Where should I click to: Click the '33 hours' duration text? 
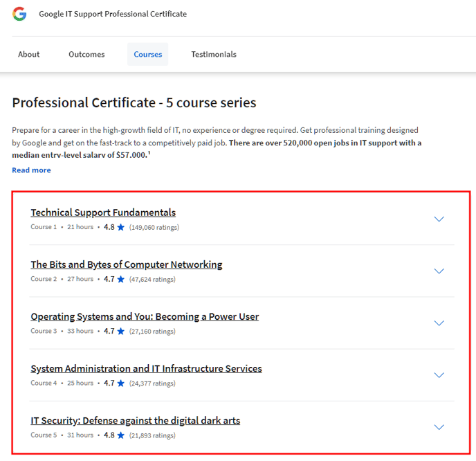(80, 331)
